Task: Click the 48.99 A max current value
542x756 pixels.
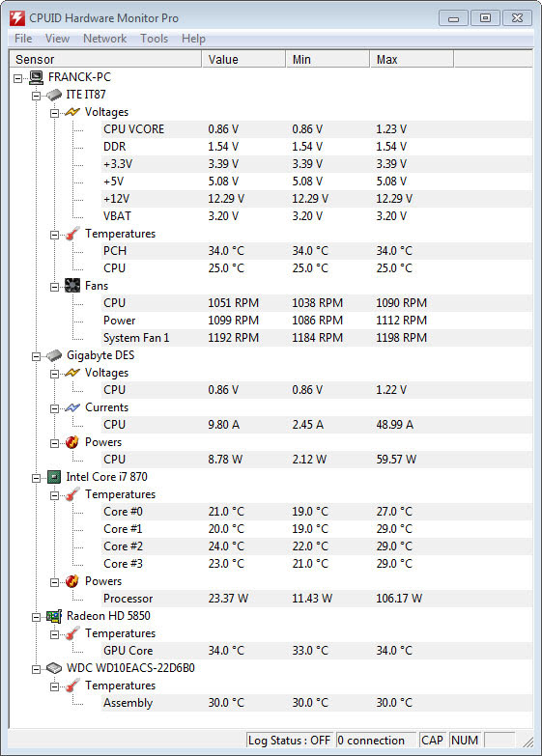Action: (395, 425)
